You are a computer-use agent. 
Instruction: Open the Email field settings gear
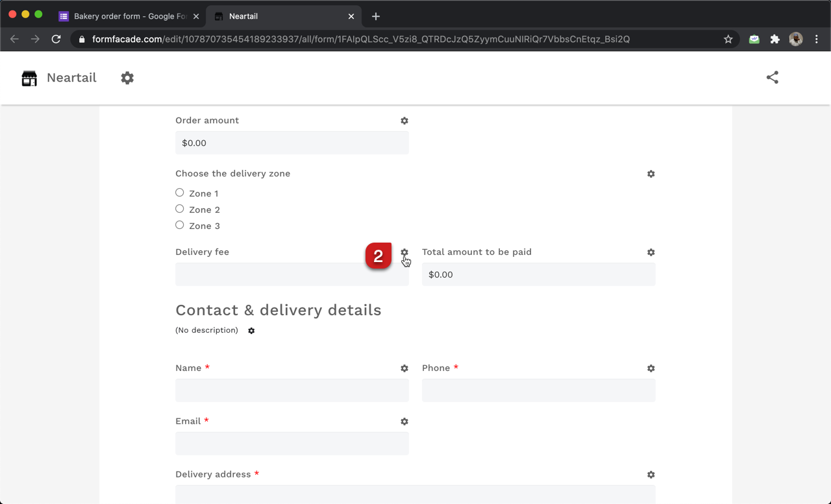pyautogui.click(x=404, y=422)
